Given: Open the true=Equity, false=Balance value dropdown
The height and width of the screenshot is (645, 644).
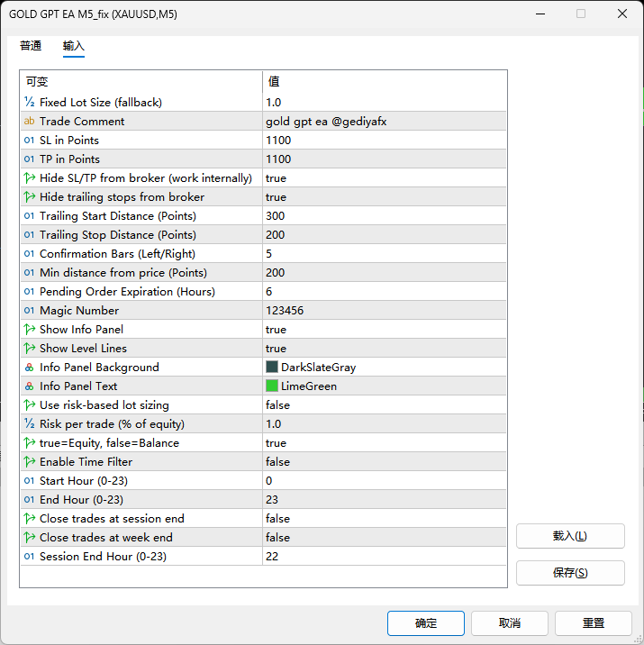Looking at the screenshot, I should pos(384,442).
